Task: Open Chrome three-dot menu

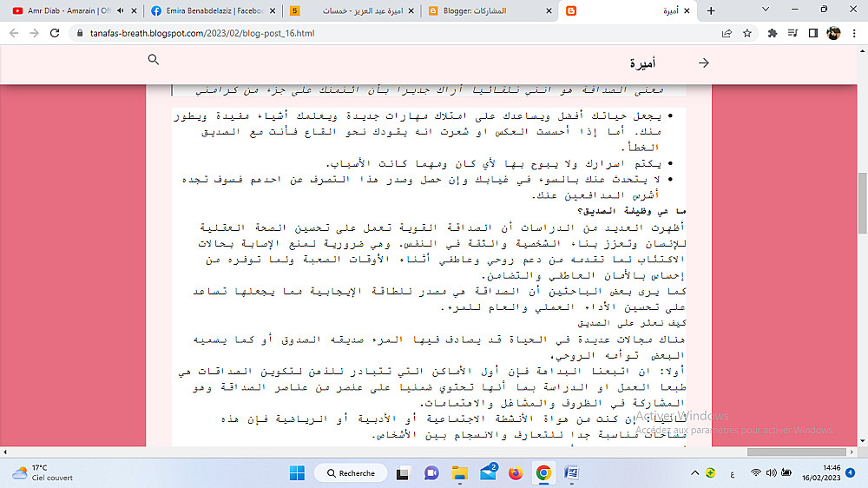Action: tap(854, 33)
